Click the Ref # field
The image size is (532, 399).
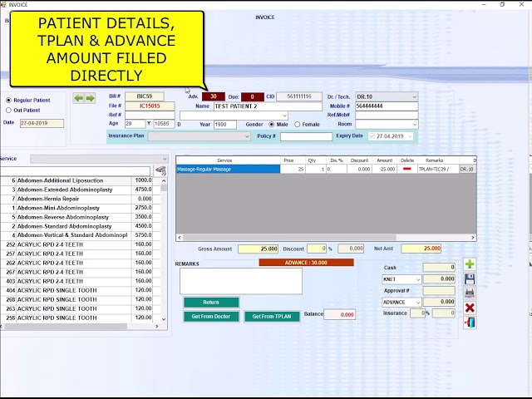150,115
